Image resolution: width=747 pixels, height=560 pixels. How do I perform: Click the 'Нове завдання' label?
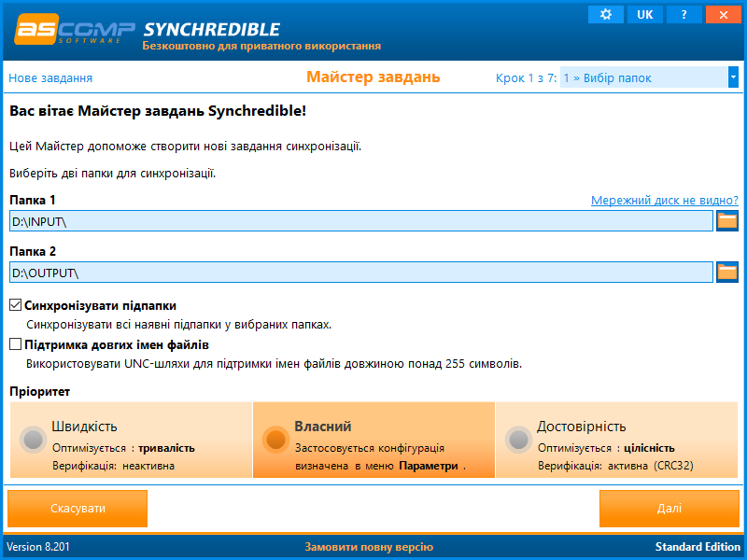[50, 78]
